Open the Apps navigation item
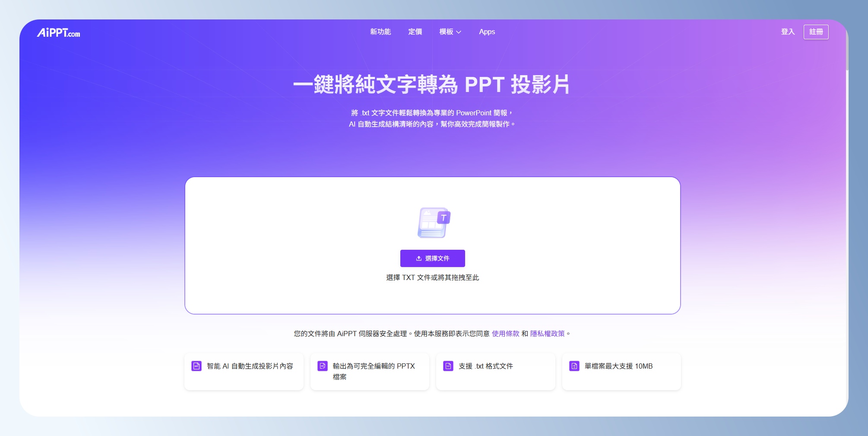Image resolution: width=868 pixels, height=436 pixels. [x=487, y=32]
